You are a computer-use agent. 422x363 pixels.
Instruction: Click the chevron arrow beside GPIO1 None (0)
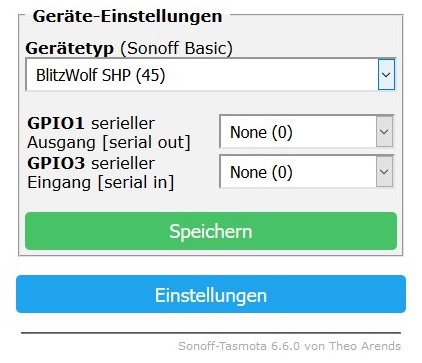pos(384,132)
